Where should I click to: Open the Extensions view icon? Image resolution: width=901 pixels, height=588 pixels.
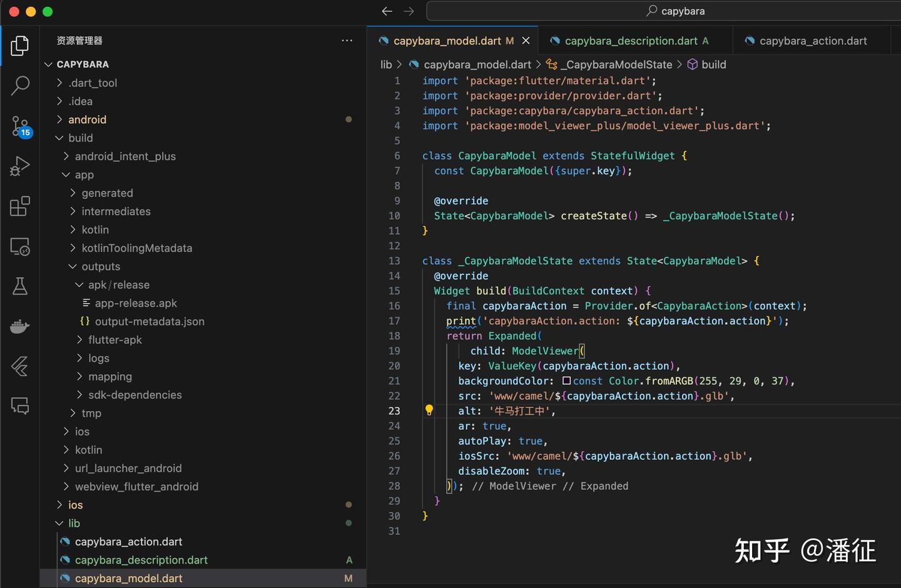coord(20,206)
